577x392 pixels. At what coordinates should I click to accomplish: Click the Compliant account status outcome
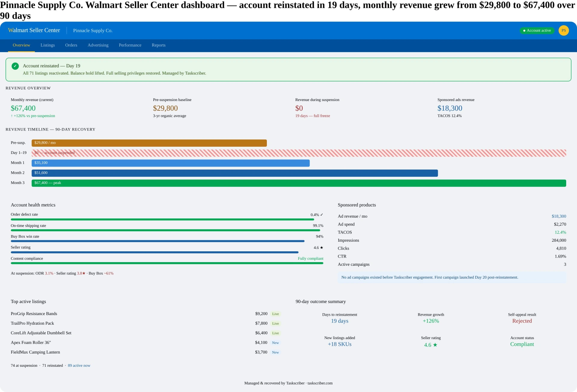pyautogui.click(x=522, y=345)
